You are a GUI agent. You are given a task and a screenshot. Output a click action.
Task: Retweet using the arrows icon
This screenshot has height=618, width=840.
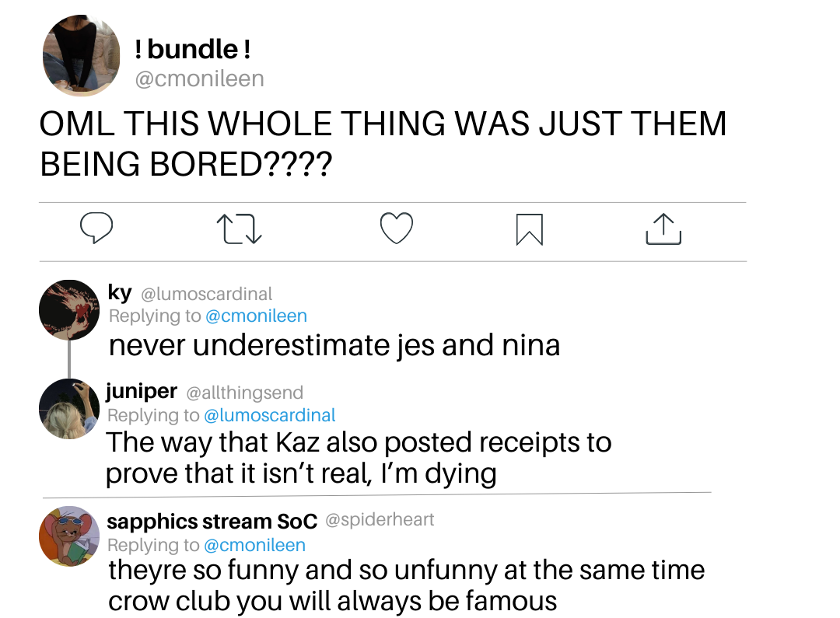click(239, 229)
